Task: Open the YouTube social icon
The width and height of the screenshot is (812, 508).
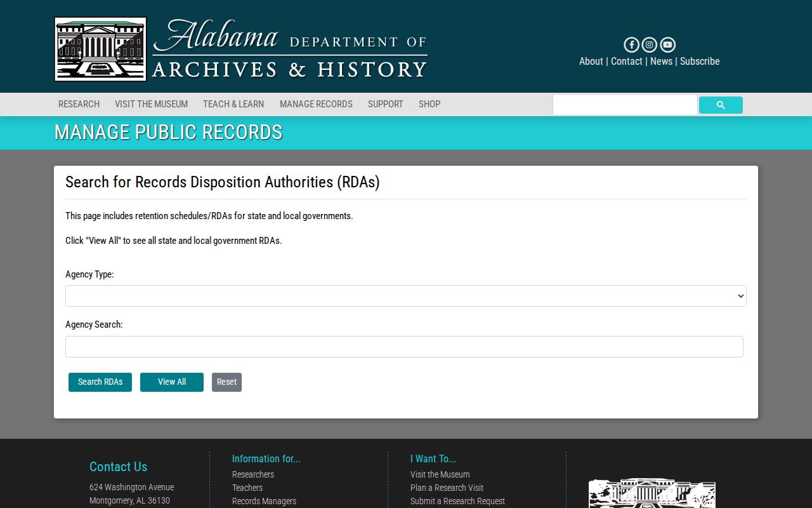Action: point(667,44)
